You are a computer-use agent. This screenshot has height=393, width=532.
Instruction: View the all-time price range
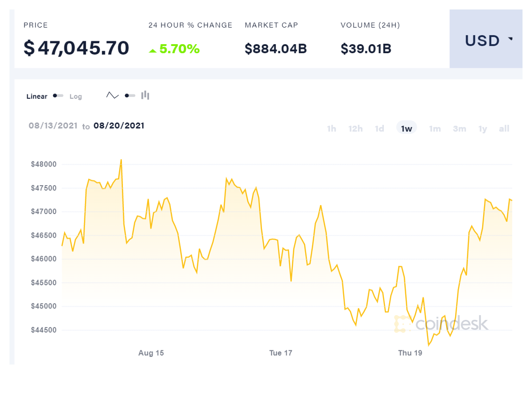click(x=504, y=129)
